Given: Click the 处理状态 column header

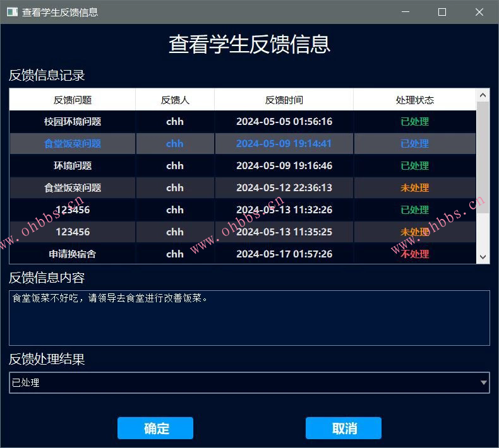Looking at the screenshot, I should [x=414, y=100].
